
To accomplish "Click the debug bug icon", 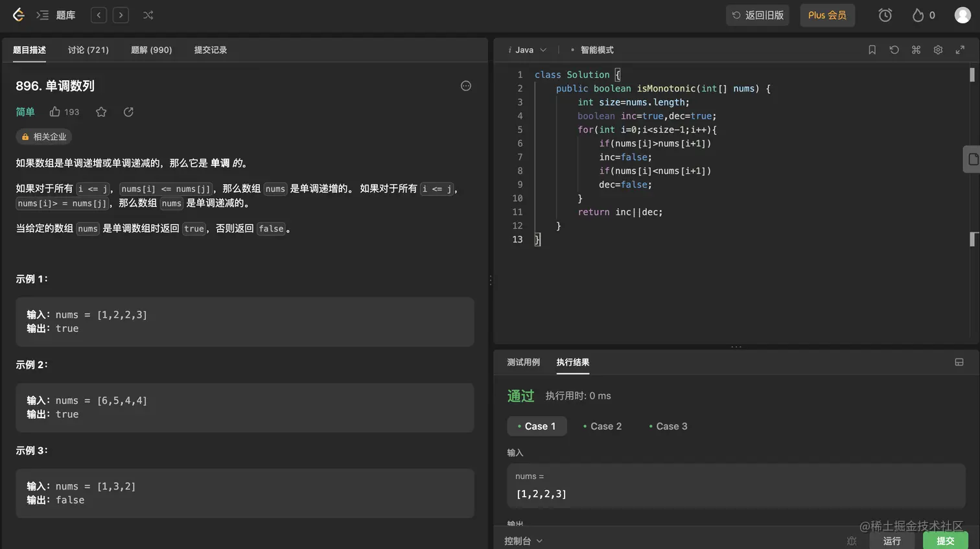I will tap(852, 541).
